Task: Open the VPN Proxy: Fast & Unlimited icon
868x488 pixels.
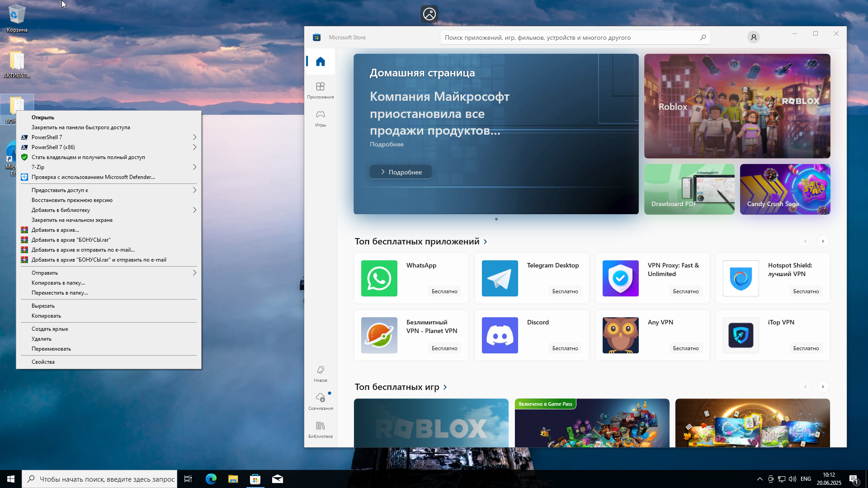Action: (x=621, y=278)
